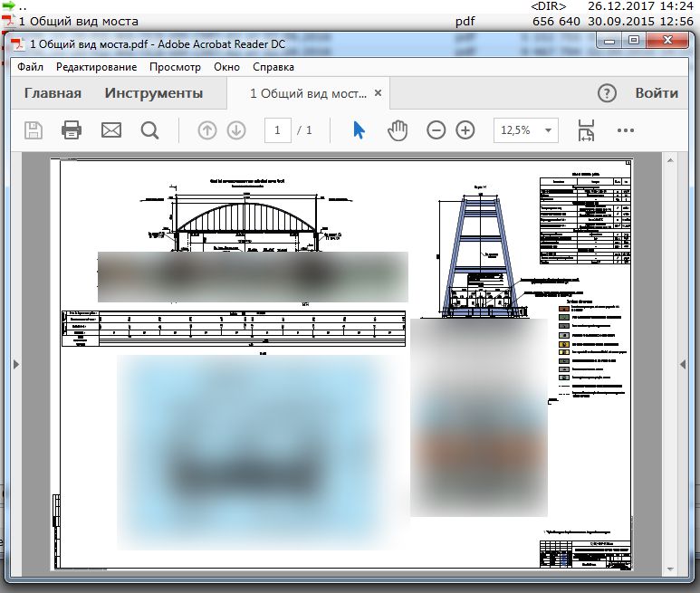Open the Find text magnifier
This screenshot has height=593, width=700.
pos(149,130)
